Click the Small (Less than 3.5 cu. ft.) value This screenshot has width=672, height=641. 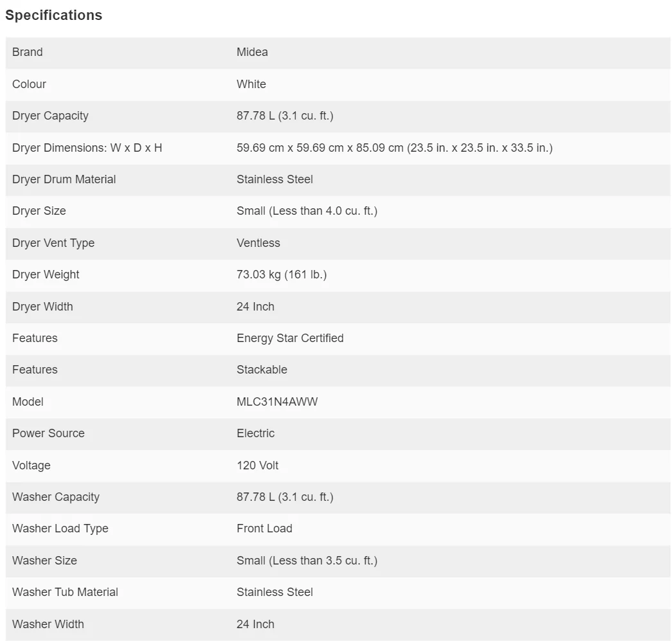307,561
